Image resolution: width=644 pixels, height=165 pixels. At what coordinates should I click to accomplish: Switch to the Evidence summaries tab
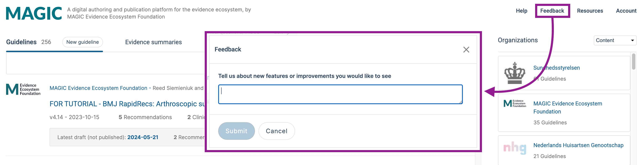pos(153,42)
